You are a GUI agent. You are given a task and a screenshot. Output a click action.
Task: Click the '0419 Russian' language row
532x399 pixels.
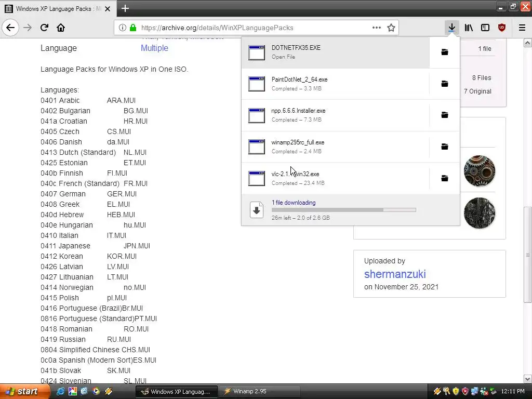click(86, 339)
